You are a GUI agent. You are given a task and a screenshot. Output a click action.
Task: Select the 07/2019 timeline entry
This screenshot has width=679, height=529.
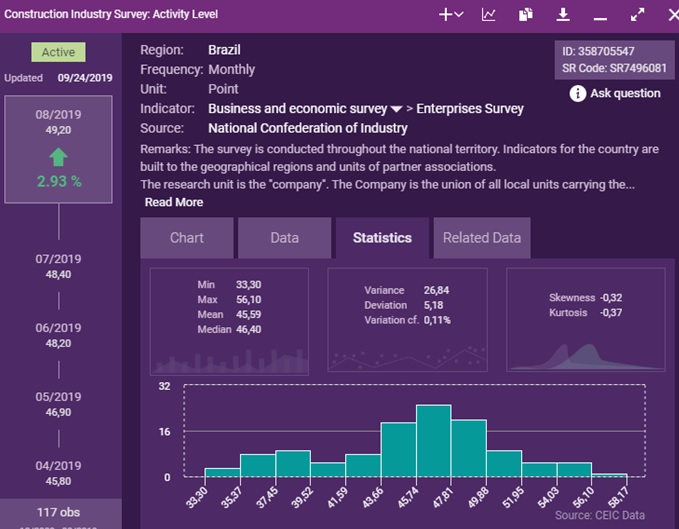(x=58, y=266)
